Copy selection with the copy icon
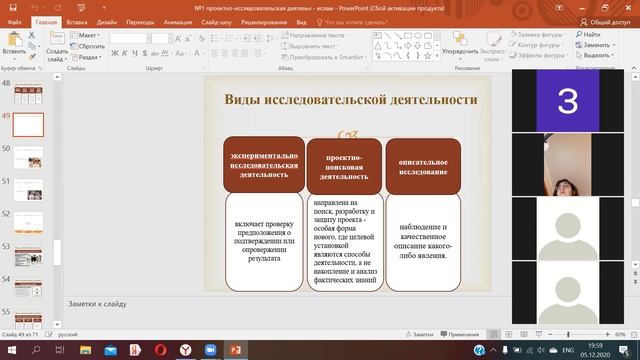Screen dimensions: 640x360 tap(32, 46)
